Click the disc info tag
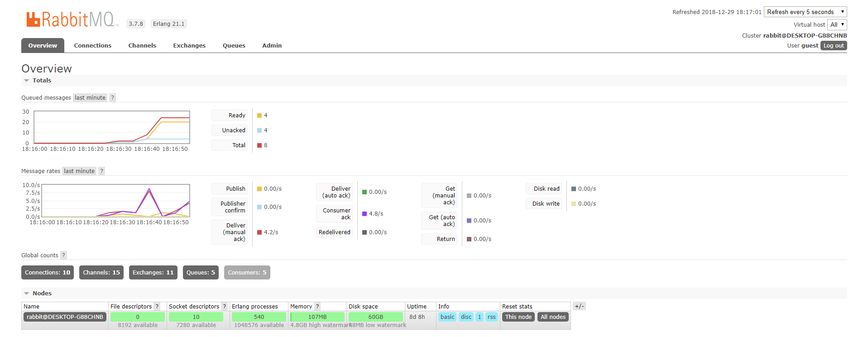Screen dimensions: 868x337 pos(466,317)
